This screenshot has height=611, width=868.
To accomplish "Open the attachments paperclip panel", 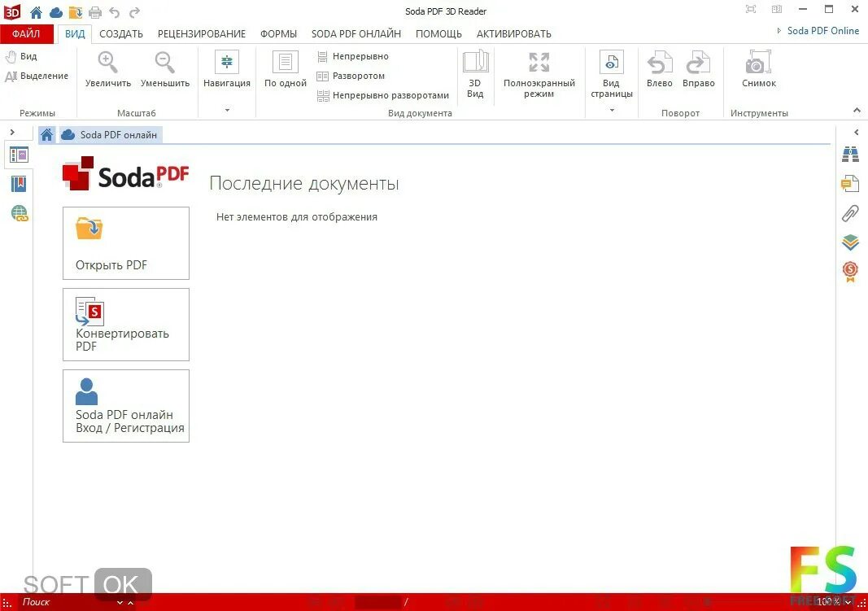I will pyautogui.click(x=850, y=213).
